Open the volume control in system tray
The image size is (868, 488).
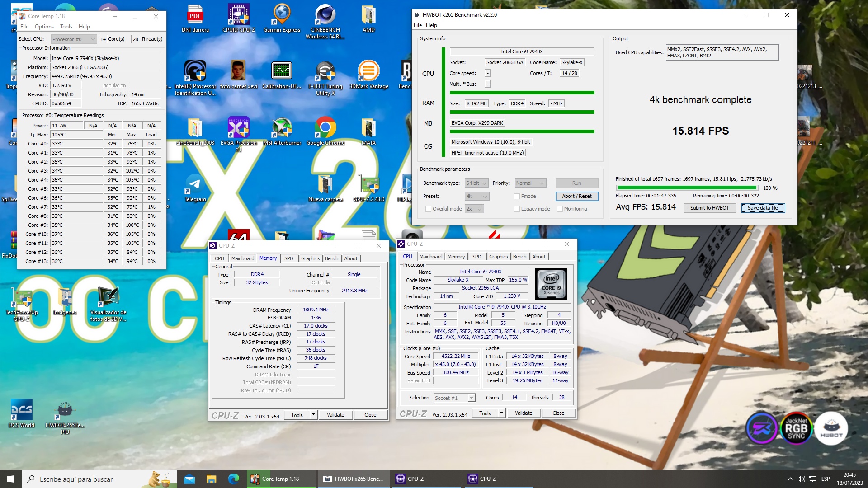801,479
